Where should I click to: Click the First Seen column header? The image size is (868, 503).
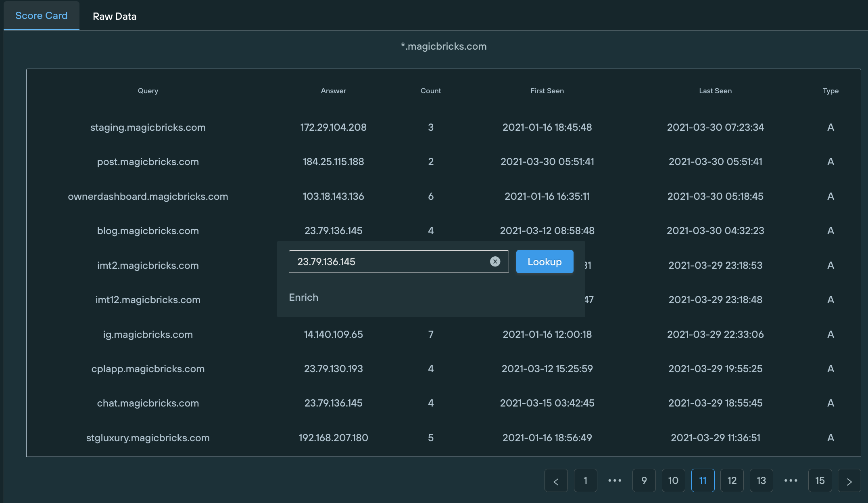coord(547,91)
